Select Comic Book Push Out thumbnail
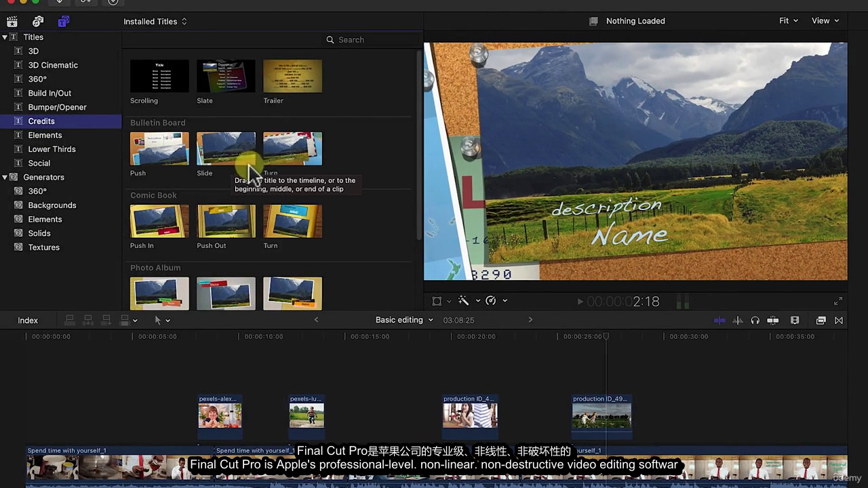The width and height of the screenshot is (868, 488). [226, 221]
